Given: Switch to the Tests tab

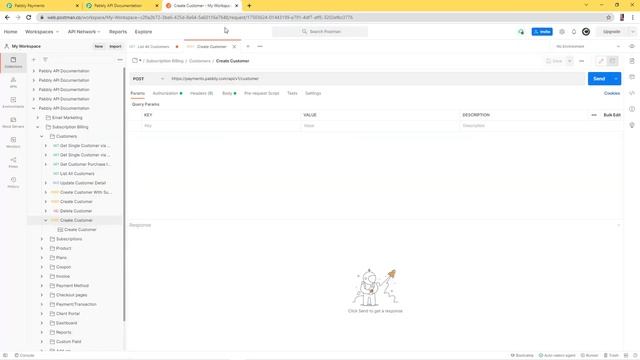Looking at the screenshot, I should [x=292, y=93].
